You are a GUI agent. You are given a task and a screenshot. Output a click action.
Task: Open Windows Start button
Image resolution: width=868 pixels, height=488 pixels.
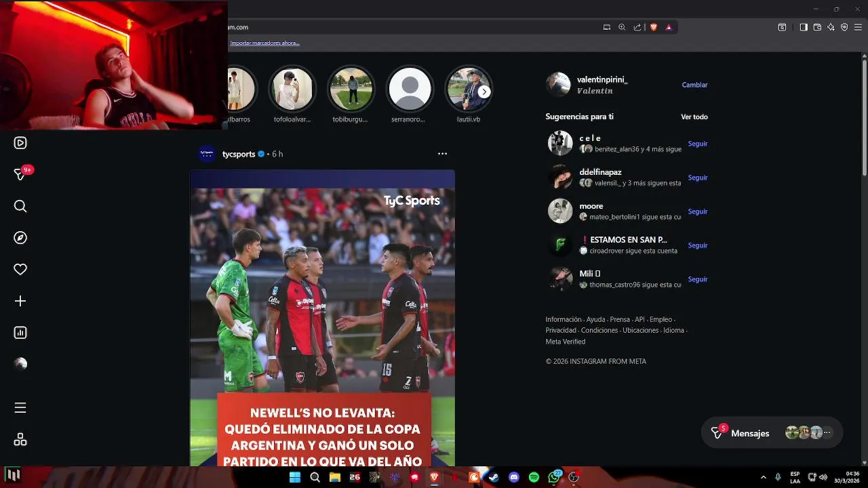[x=295, y=477]
